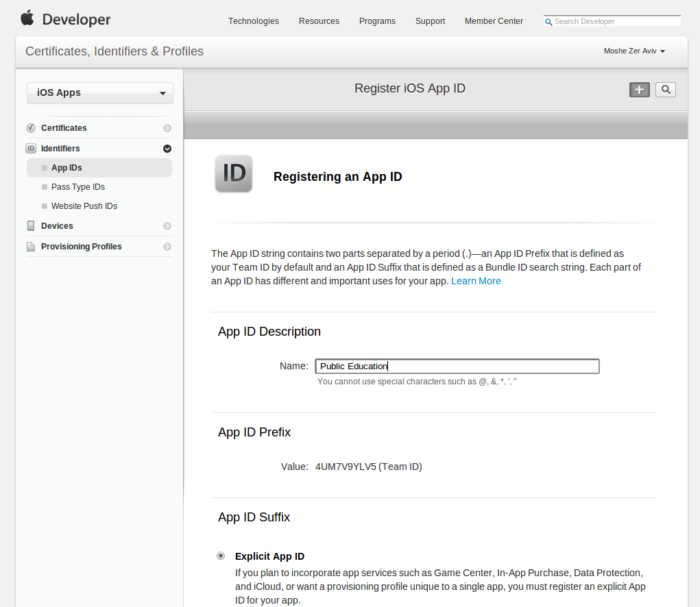Open the Technologies menu
This screenshot has height=607, width=700.
click(x=254, y=21)
